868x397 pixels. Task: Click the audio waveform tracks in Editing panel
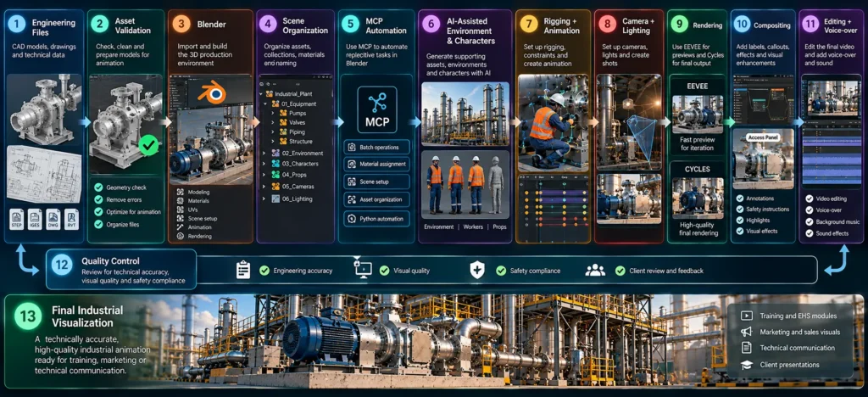(x=832, y=157)
